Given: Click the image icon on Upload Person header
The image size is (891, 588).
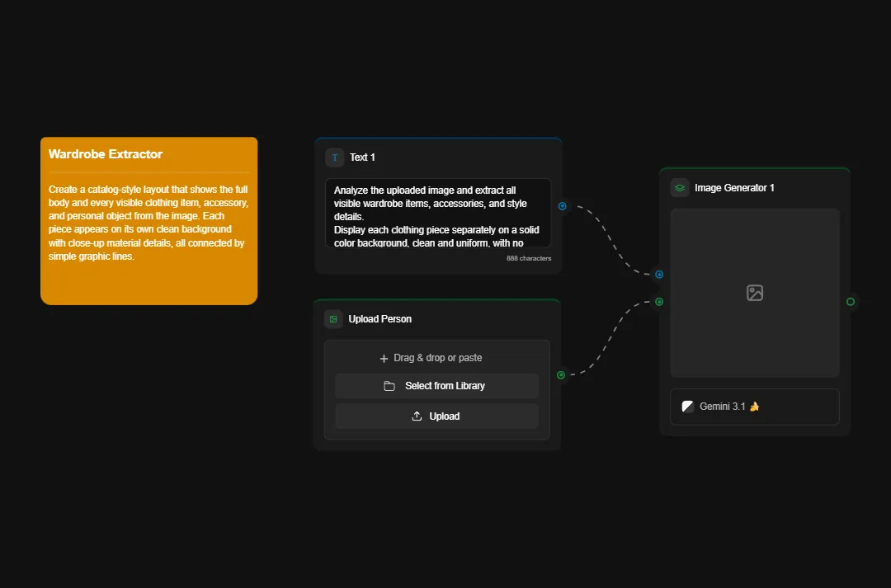Looking at the screenshot, I should coord(333,318).
